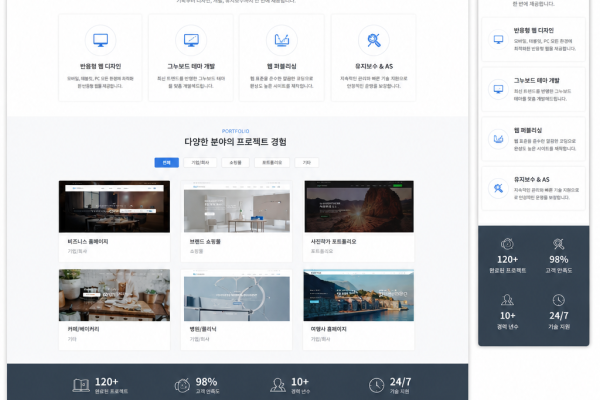The height and width of the screenshot is (400, 600).
Task: Click the 24/7 figure in the mobile stats panel
Action: (x=559, y=316)
